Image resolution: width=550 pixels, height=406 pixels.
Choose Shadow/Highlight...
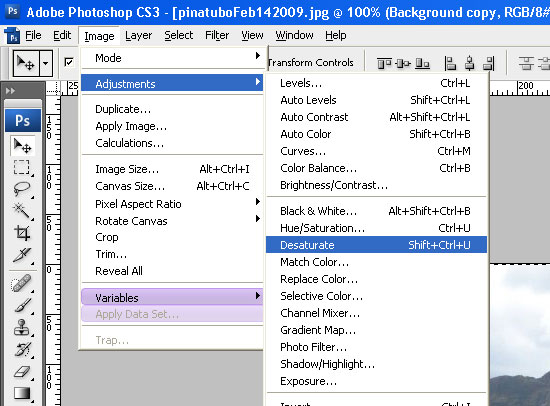click(x=376, y=364)
